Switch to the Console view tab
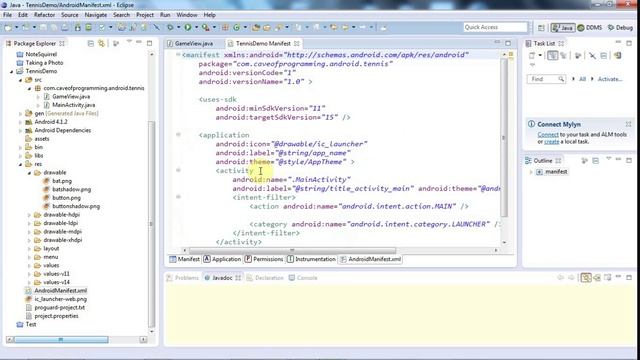Image resolution: width=640 pixels, height=360 pixels. (x=303, y=278)
